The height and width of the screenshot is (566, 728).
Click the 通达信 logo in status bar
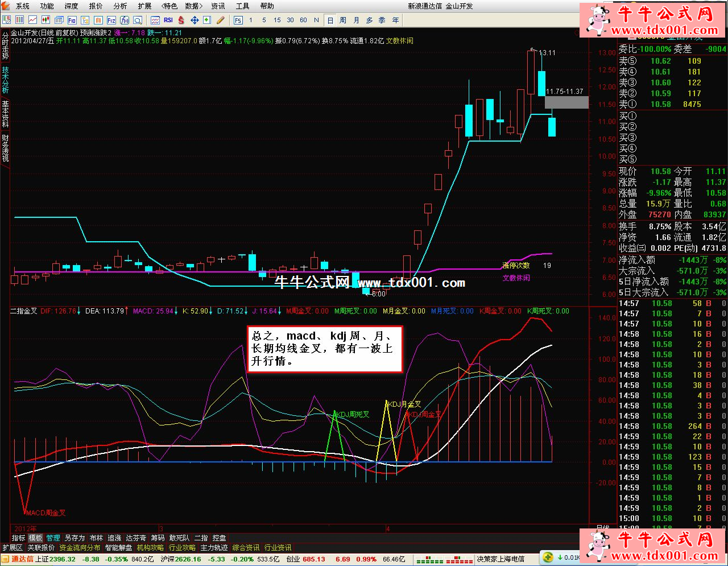[18, 559]
